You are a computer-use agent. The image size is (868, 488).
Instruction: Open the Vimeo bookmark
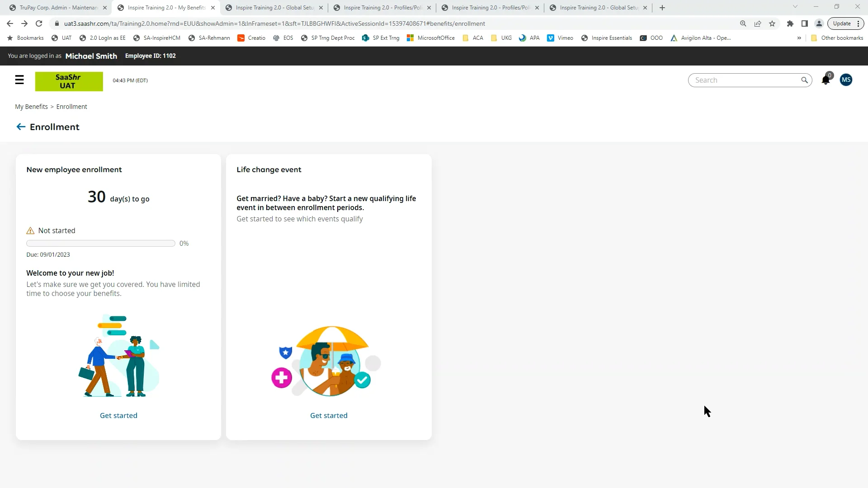click(x=560, y=38)
